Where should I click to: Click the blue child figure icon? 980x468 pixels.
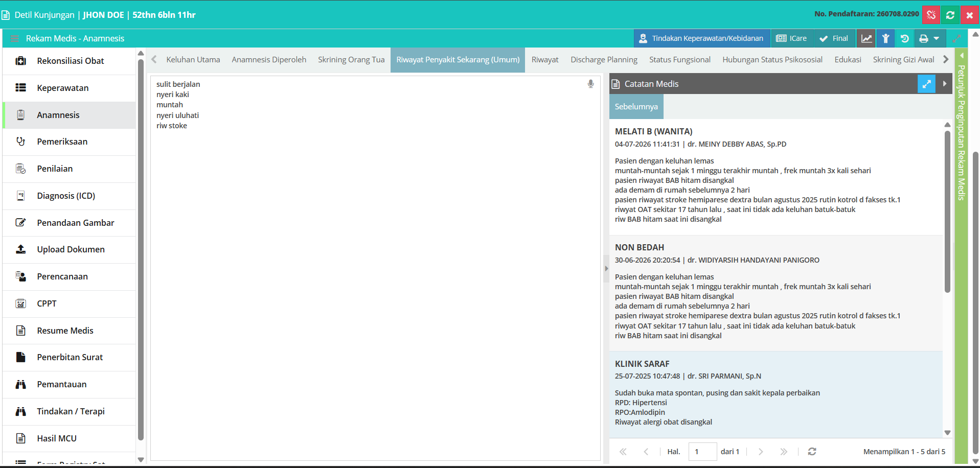(885, 38)
